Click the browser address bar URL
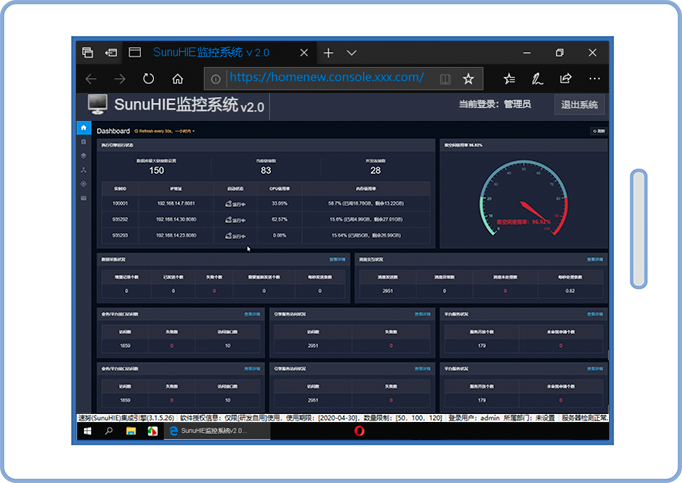The image size is (682, 483). pyautogui.click(x=326, y=78)
